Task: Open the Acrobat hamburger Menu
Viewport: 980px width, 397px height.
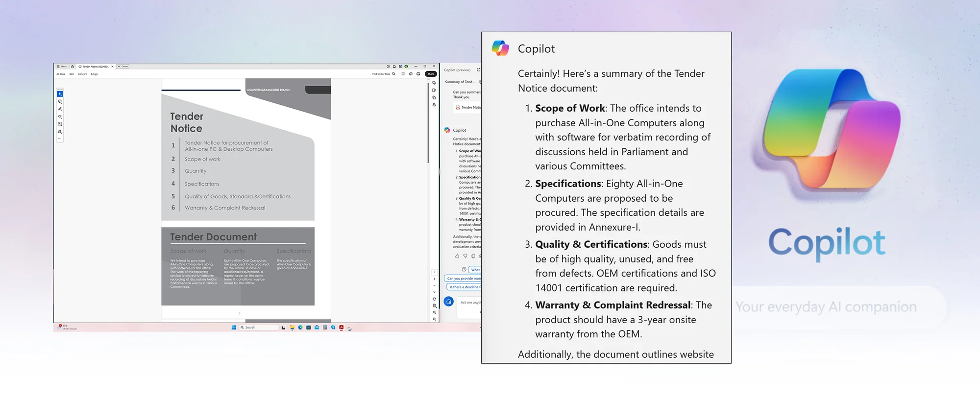Action: point(62,67)
